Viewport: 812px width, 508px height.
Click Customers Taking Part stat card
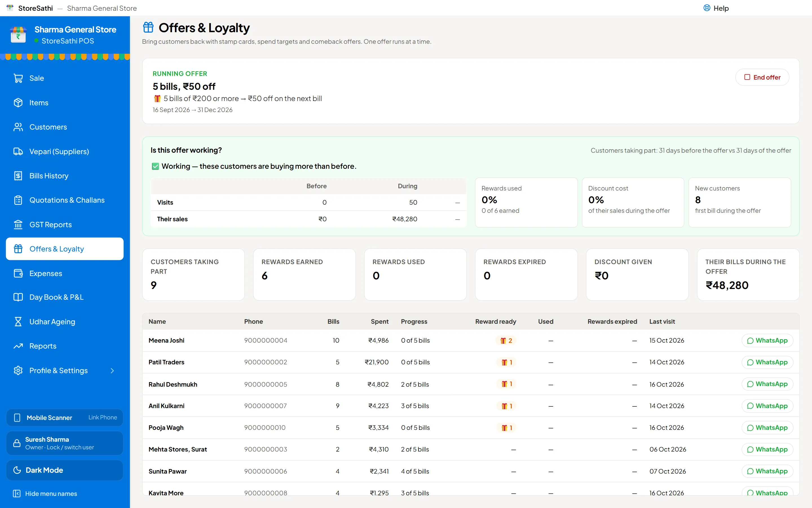(x=193, y=275)
